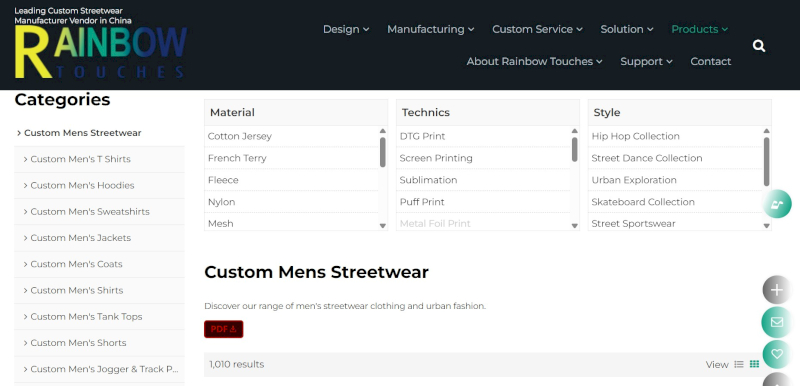This screenshot has width=800, height=386.
Task: Click the floating heart wishlist icon
Action: click(x=777, y=354)
